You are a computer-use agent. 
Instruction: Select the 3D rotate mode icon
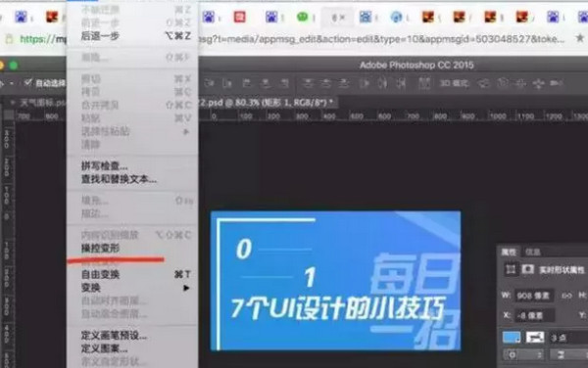(x=484, y=83)
